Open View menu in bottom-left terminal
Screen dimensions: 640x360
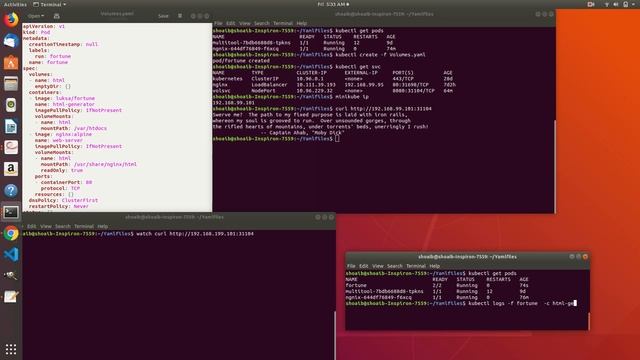click(46, 226)
